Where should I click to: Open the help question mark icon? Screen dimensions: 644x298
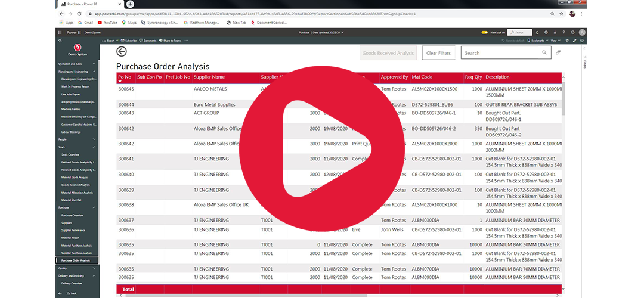pyautogui.click(x=563, y=32)
